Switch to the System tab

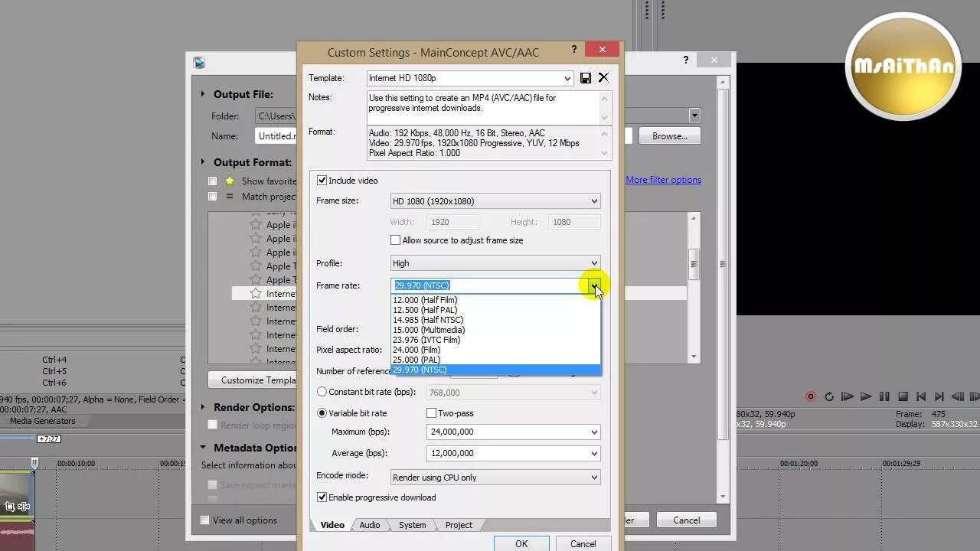tap(412, 525)
